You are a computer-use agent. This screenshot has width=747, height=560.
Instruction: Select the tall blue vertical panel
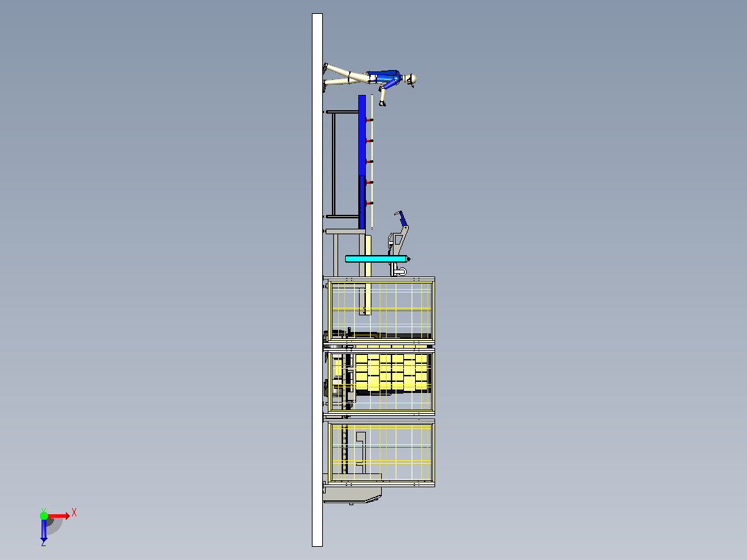(x=362, y=161)
